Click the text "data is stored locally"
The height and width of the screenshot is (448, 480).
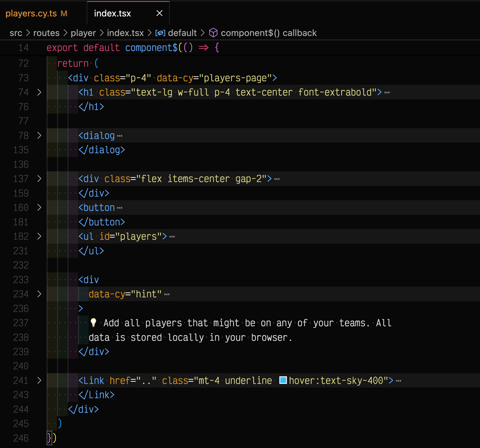[146, 337]
